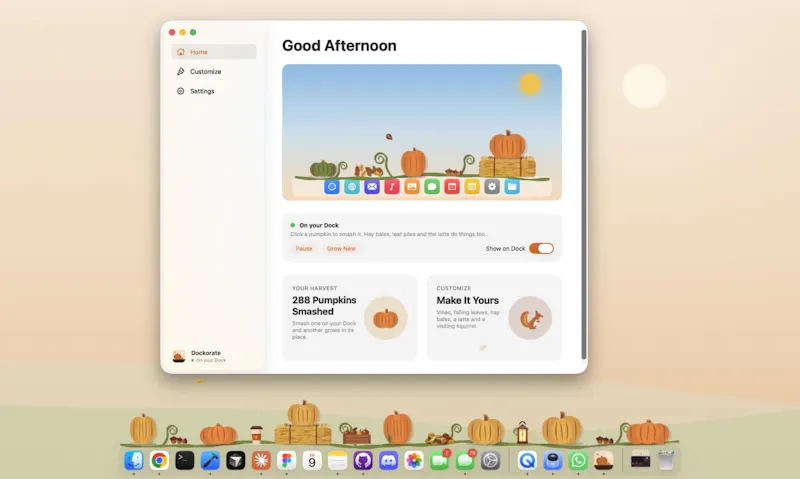This screenshot has width=800, height=479.
Task: Click the "288 Pumpkins Smashed" heading
Action: click(324, 306)
